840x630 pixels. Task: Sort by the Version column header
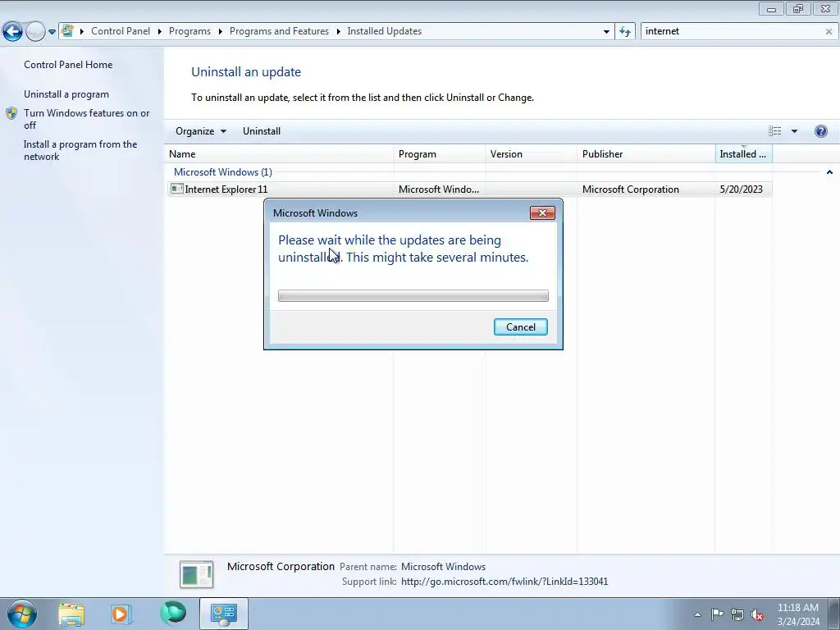pyautogui.click(x=531, y=154)
